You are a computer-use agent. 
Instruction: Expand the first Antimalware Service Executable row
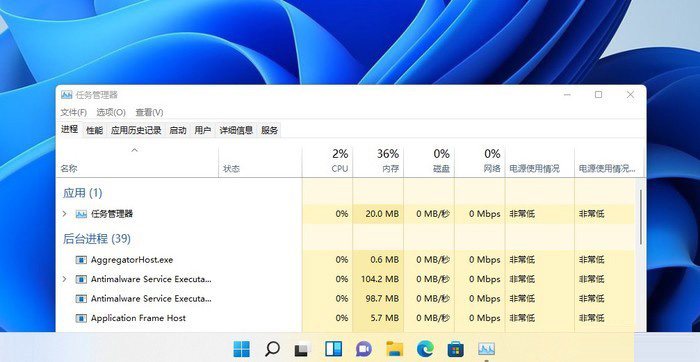[x=64, y=279]
